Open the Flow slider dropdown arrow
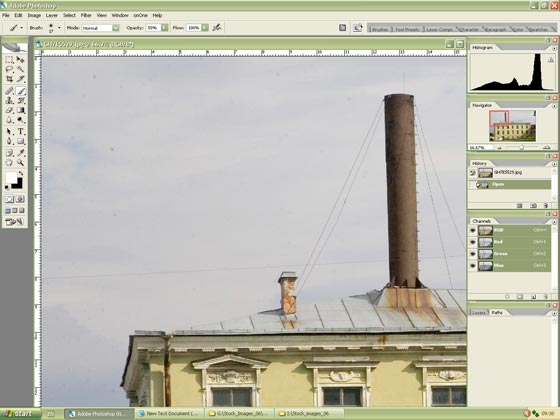Image resolution: width=560 pixels, height=420 pixels. pos(205,28)
